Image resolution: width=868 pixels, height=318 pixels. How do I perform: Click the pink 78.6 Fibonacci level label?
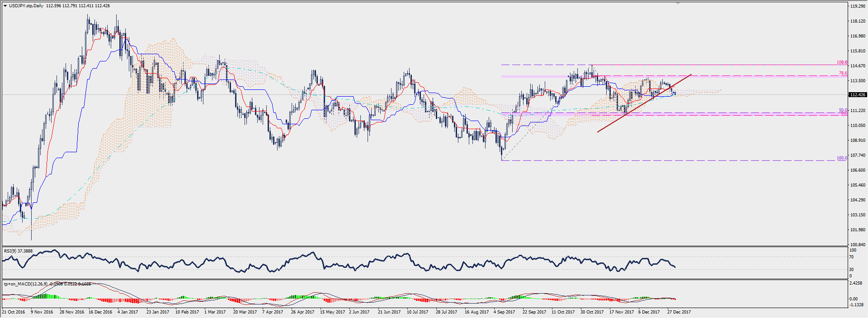click(843, 73)
